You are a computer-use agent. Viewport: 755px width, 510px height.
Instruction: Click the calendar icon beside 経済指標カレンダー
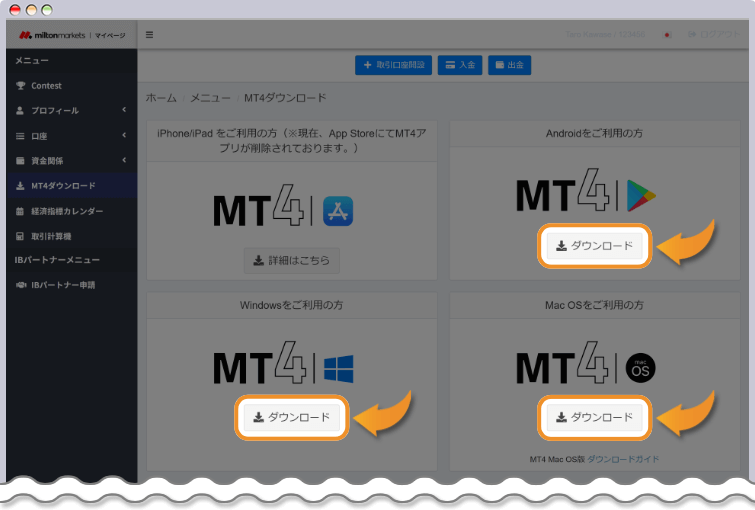pyautogui.click(x=20, y=211)
